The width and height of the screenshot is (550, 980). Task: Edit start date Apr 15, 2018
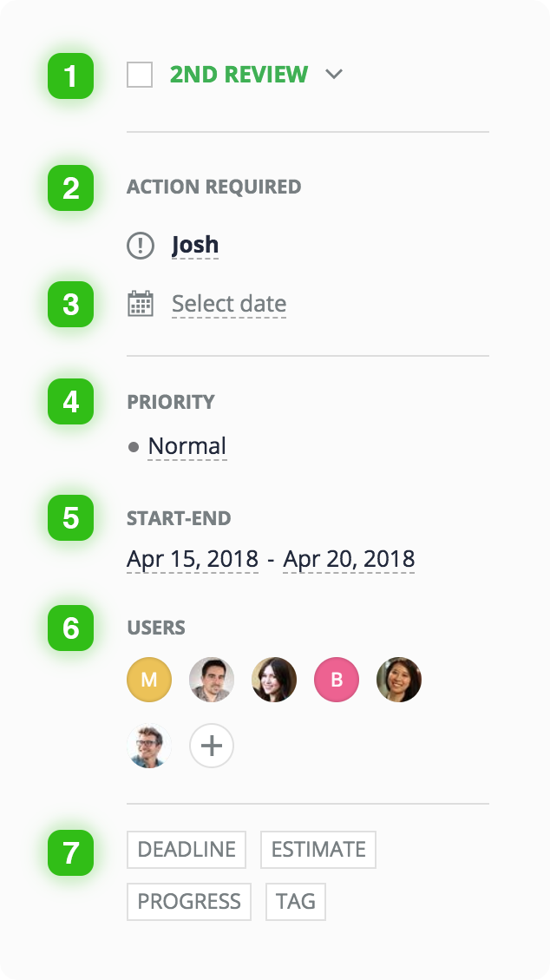pos(193,559)
